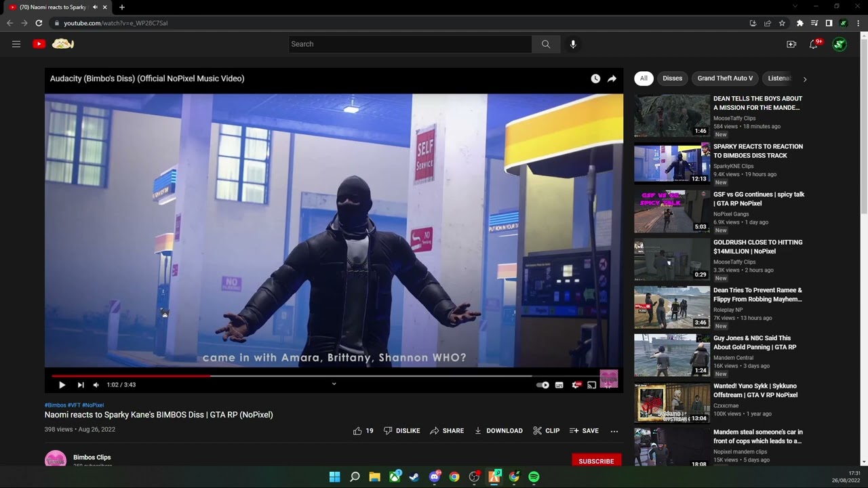Open Guy Jones & NBC video title
868x488 pixels.
coord(755,342)
